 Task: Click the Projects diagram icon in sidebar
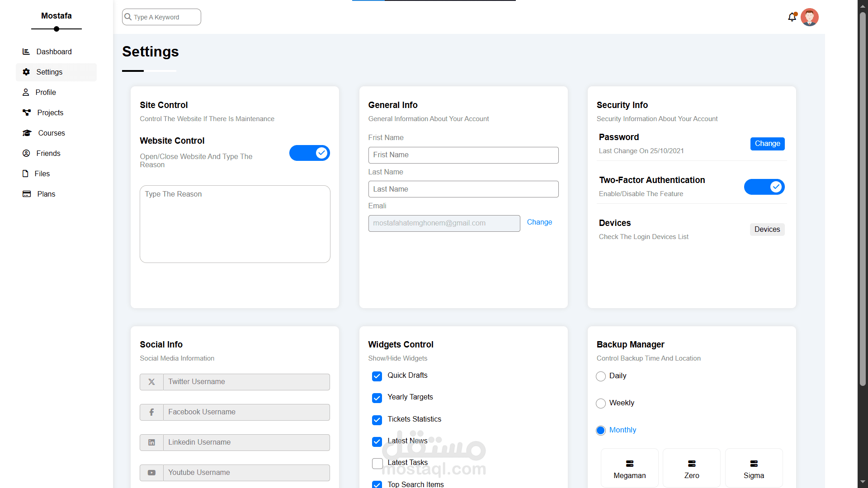27,113
